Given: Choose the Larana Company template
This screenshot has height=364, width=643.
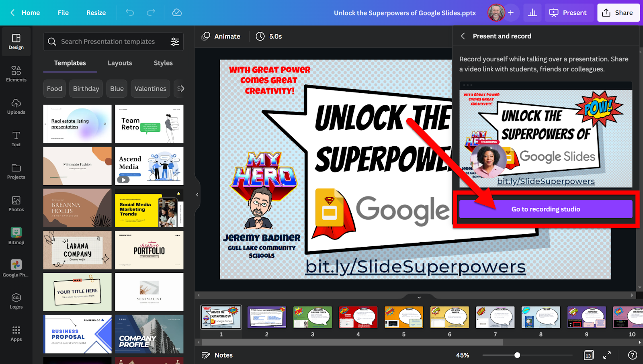Looking at the screenshot, I should tap(78, 250).
